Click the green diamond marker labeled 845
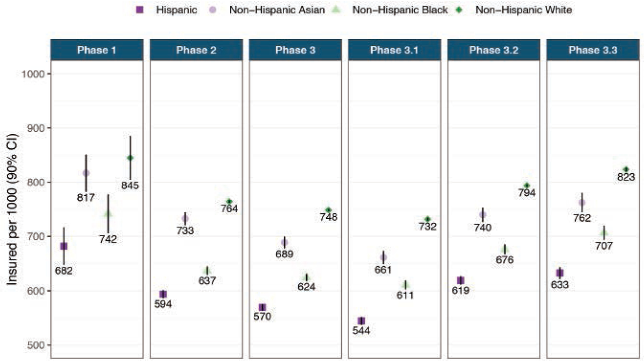 130,158
